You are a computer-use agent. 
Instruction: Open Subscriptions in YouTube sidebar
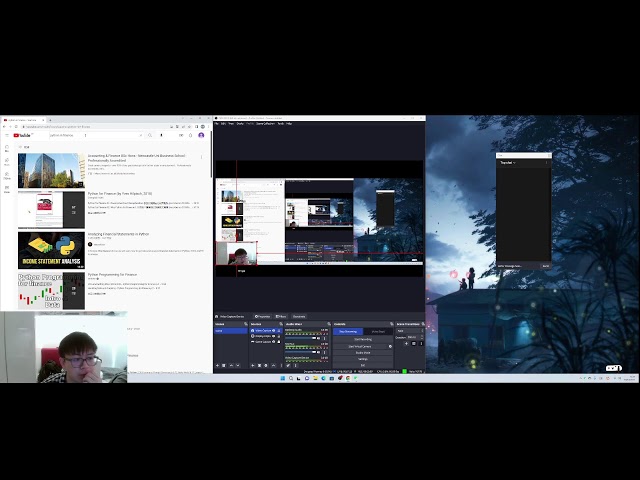(x=7, y=176)
